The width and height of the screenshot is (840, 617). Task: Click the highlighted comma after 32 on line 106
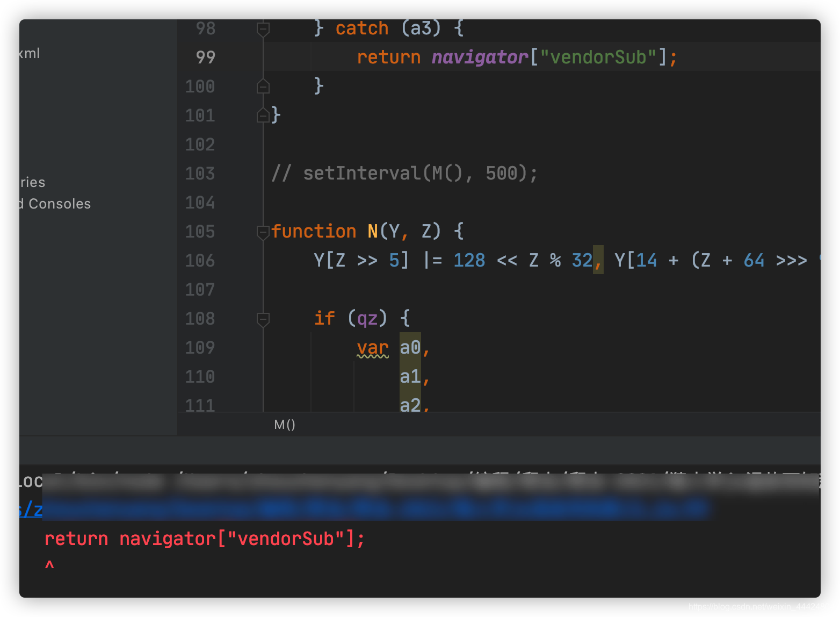coord(598,260)
